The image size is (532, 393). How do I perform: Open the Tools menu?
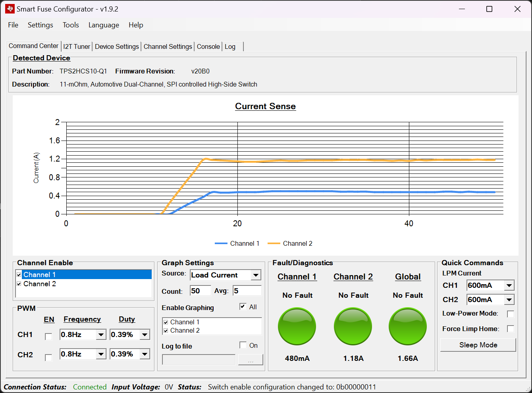tap(71, 25)
